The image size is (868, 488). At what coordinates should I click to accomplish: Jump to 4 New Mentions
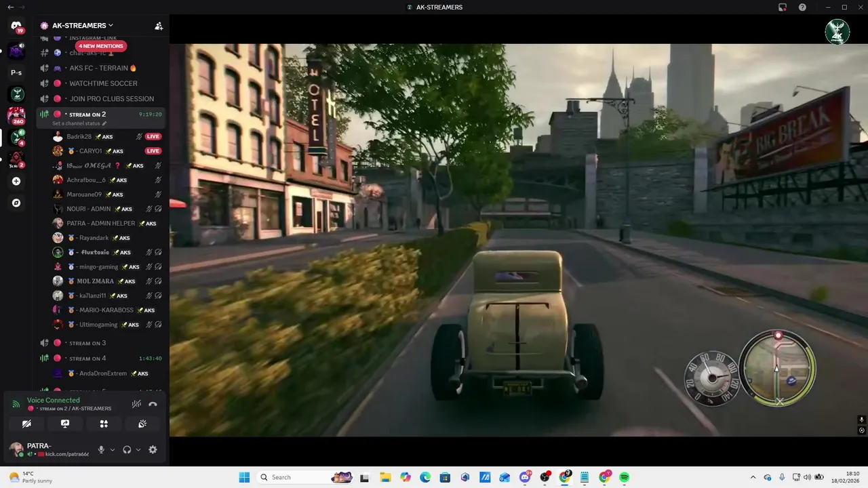point(100,46)
